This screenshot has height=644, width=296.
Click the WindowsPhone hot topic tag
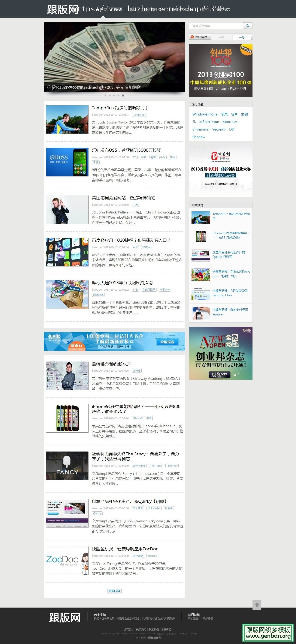click(205, 114)
